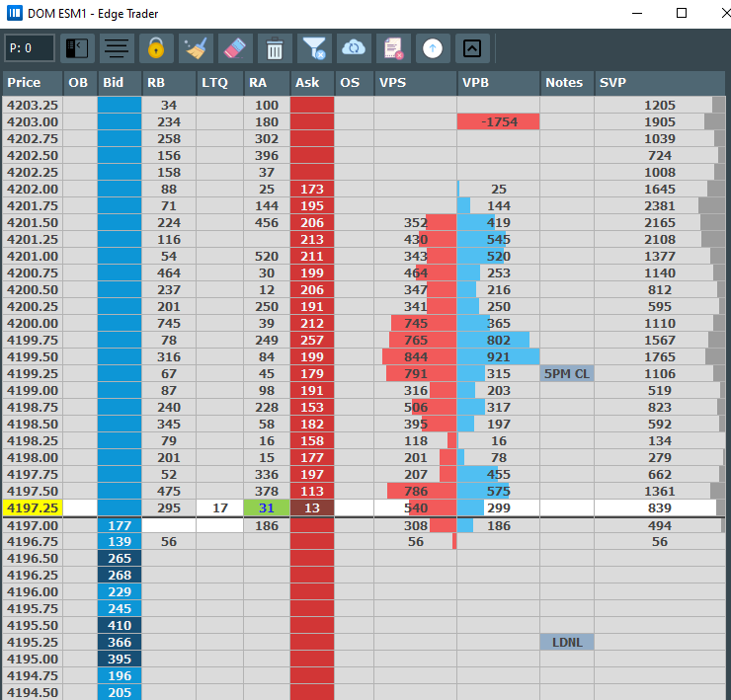Click the funnel filter clear icon
Screen dimensions: 731x700
[314, 48]
